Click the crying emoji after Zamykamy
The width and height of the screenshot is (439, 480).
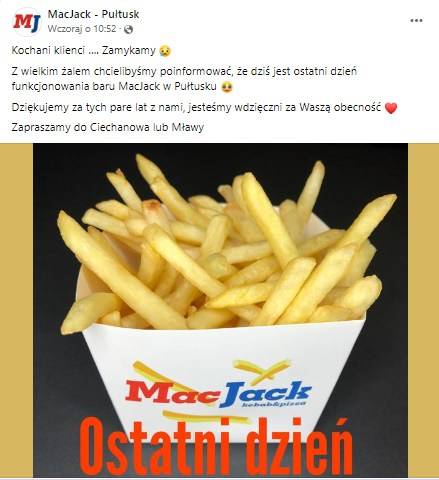coord(165,51)
